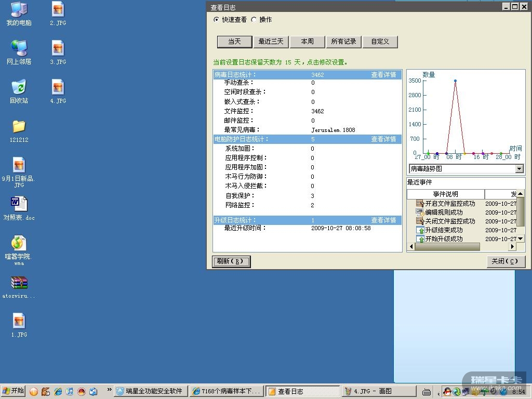Open the atozviru archive icon on desktop

19,283
